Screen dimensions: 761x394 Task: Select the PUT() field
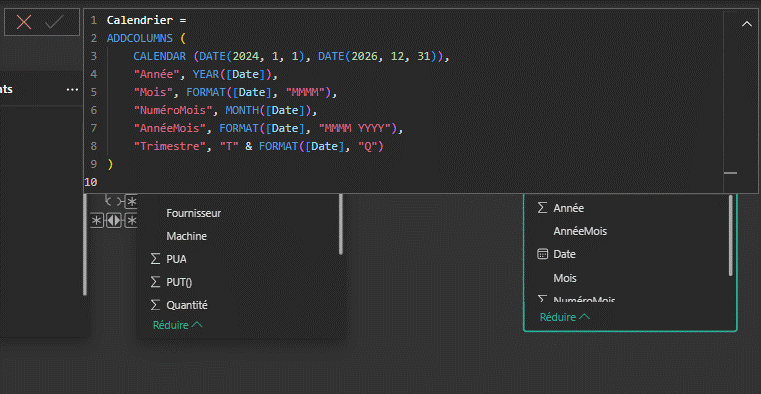179,282
